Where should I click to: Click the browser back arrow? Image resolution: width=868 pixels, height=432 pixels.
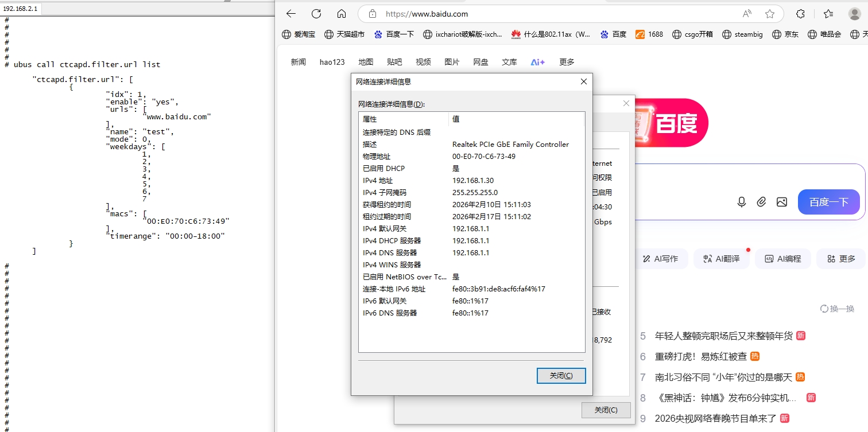(x=291, y=14)
